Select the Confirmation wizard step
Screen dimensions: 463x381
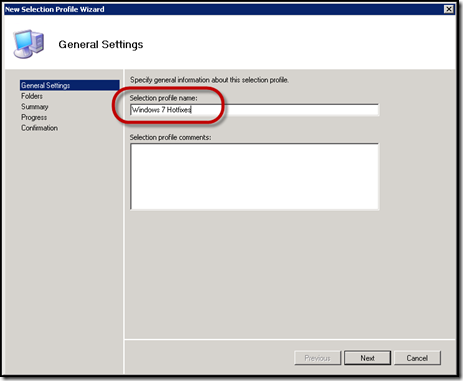(x=39, y=128)
